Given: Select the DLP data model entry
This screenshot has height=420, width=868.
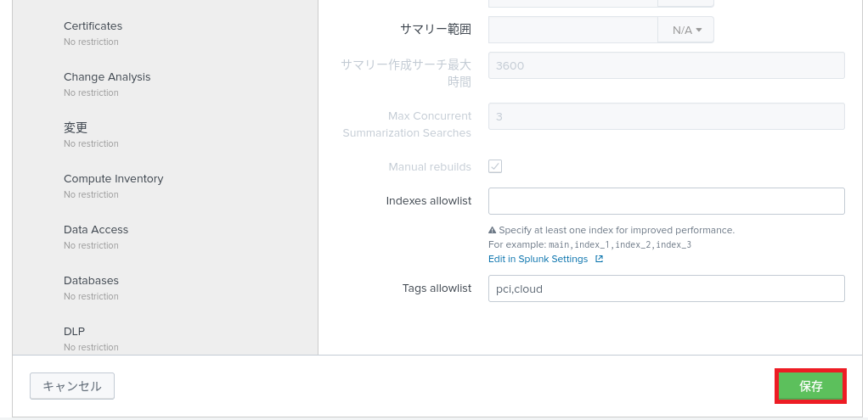Looking at the screenshot, I should (x=74, y=332).
